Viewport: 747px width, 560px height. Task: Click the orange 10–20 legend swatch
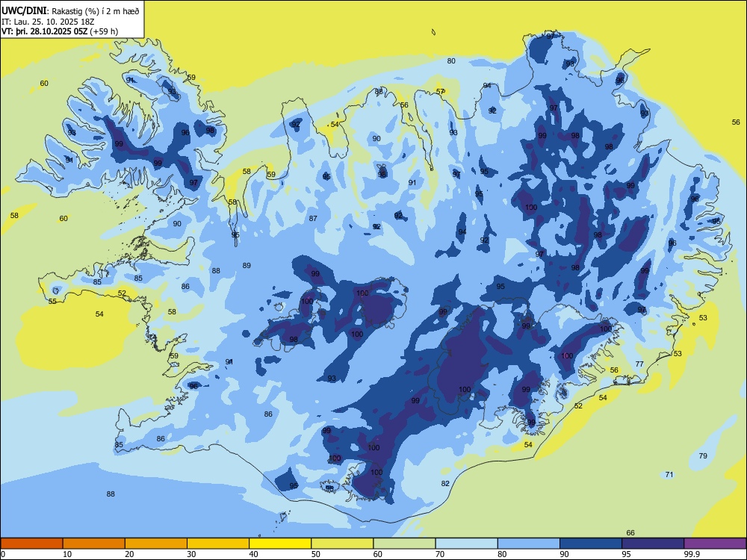coord(94,544)
